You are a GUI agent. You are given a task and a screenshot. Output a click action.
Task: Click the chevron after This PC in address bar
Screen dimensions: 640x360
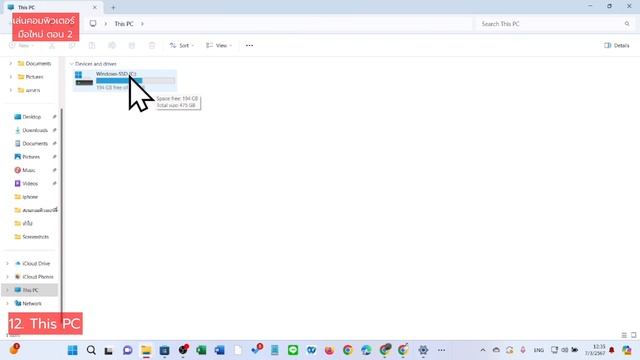coord(142,24)
